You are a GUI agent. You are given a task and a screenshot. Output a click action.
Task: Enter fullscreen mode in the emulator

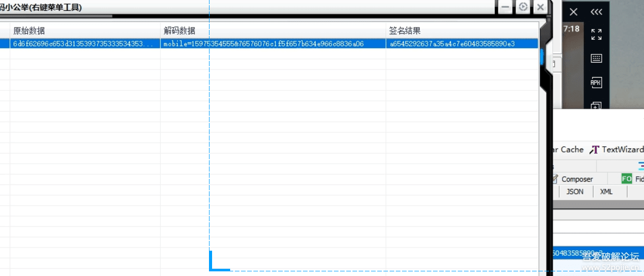[x=597, y=35]
